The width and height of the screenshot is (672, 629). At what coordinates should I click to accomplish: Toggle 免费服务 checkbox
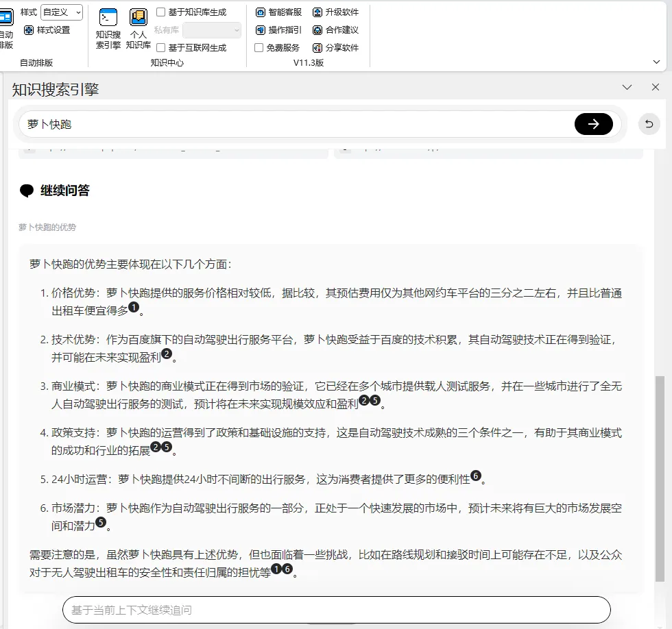(259, 47)
